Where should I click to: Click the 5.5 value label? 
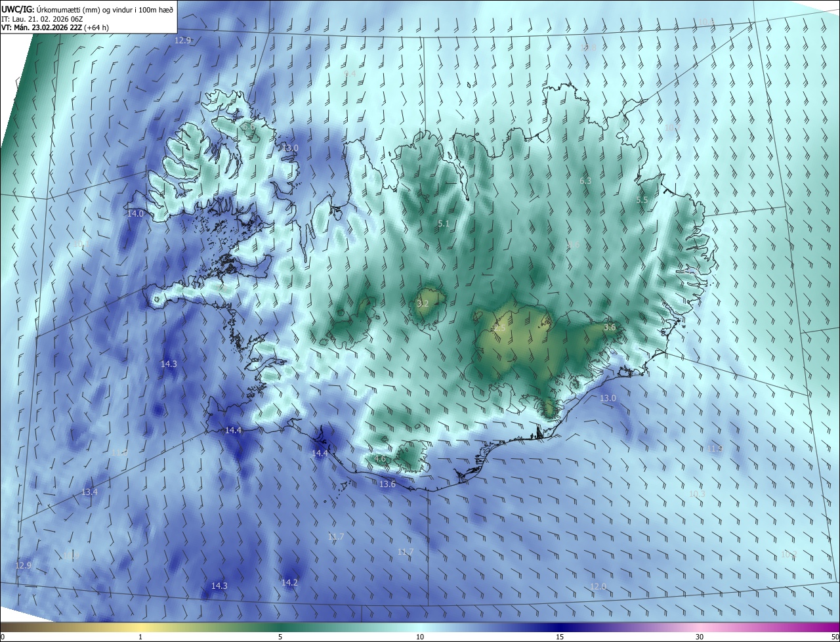(642, 200)
